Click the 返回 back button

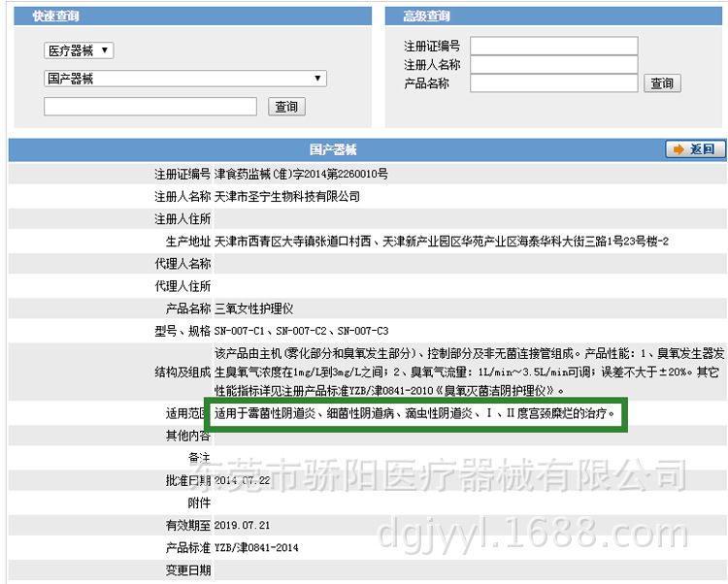[x=696, y=148]
